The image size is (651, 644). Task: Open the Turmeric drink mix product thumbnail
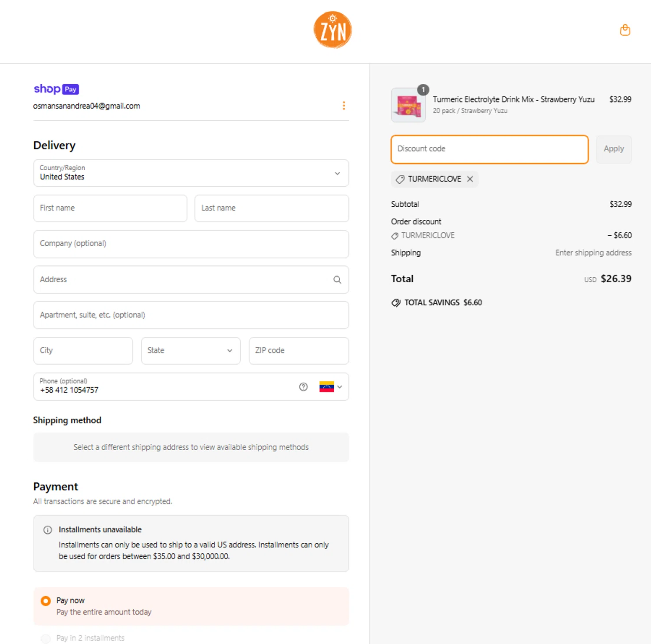click(x=408, y=105)
